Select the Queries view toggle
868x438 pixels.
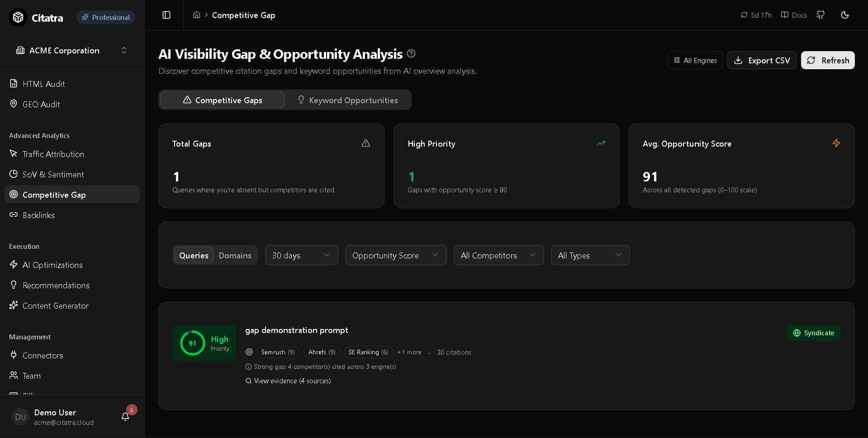tap(194, 255)
